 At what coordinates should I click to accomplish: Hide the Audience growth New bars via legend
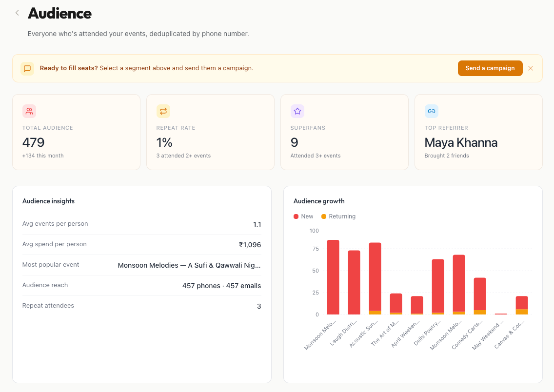coord(304,216)
